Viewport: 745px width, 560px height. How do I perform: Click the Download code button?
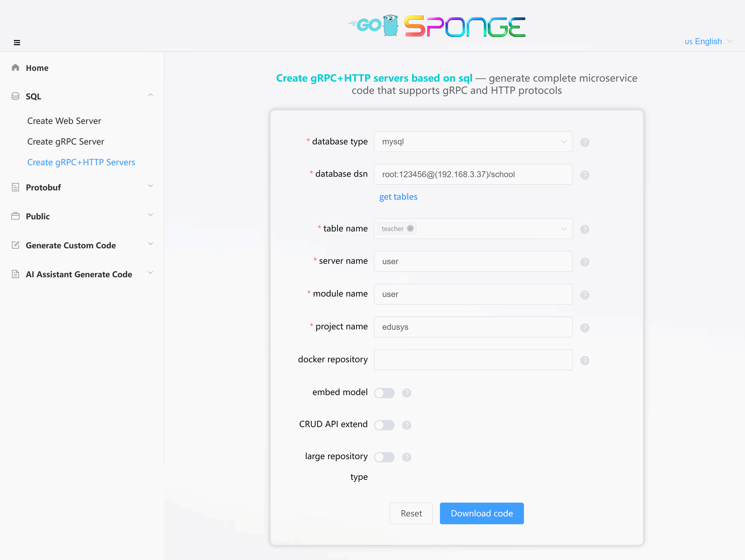[481, 513]
